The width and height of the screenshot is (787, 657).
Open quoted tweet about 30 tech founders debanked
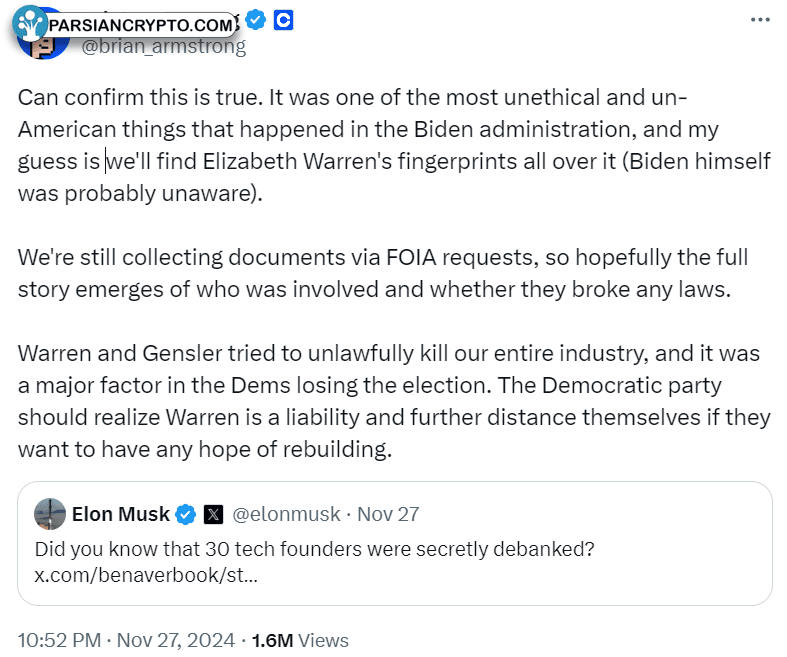395,544
